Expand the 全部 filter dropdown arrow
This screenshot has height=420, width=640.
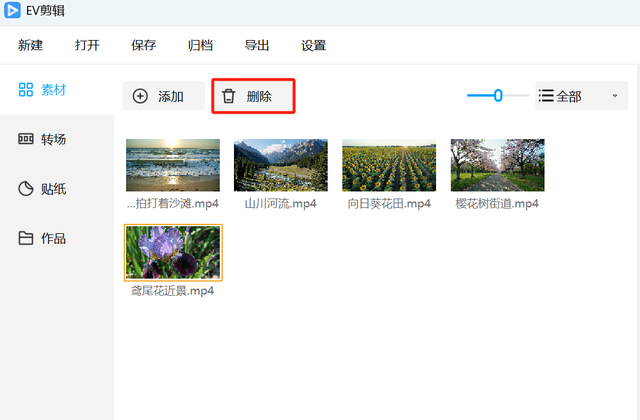pos(615,96)
